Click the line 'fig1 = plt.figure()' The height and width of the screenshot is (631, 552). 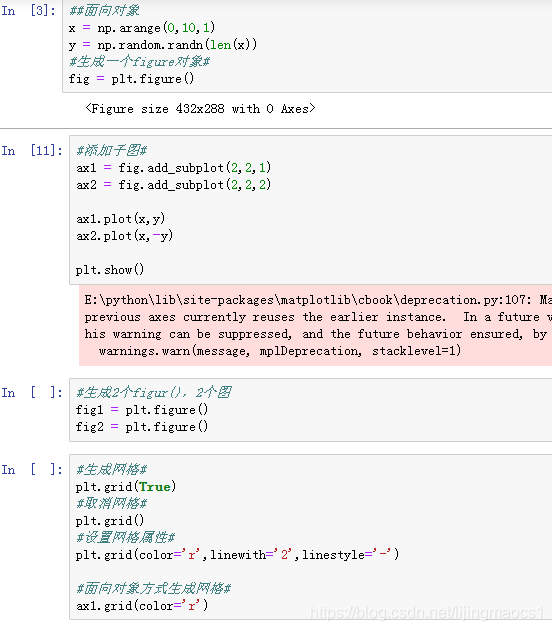tap(142, 410)
